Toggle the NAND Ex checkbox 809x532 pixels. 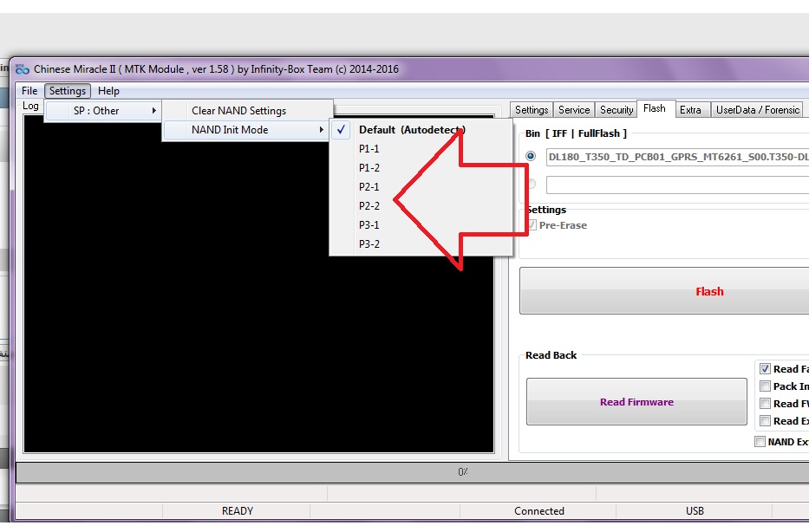tap(760, 442)
